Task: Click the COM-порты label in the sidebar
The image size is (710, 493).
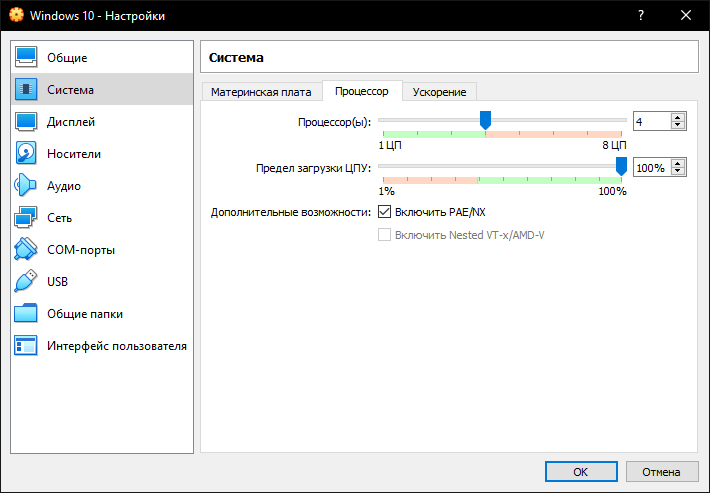Action: tap(81, 250)
